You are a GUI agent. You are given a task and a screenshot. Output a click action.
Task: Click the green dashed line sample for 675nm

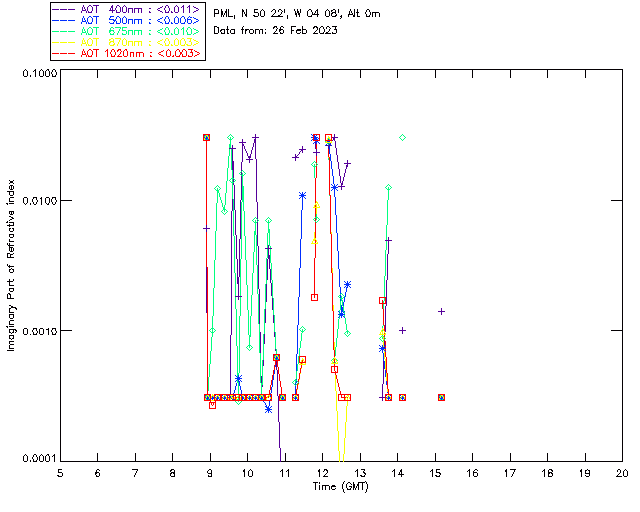click(x=64, y=31)
